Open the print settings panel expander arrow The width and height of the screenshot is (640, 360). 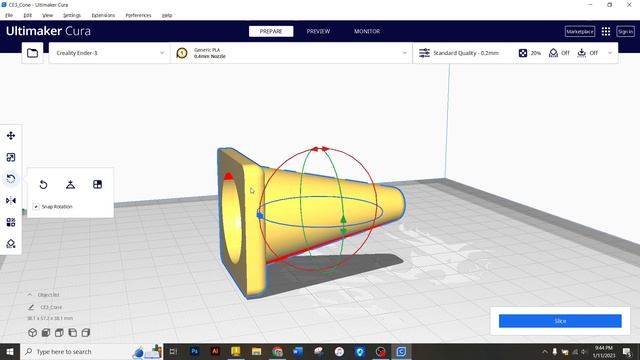tap(610, 53)
